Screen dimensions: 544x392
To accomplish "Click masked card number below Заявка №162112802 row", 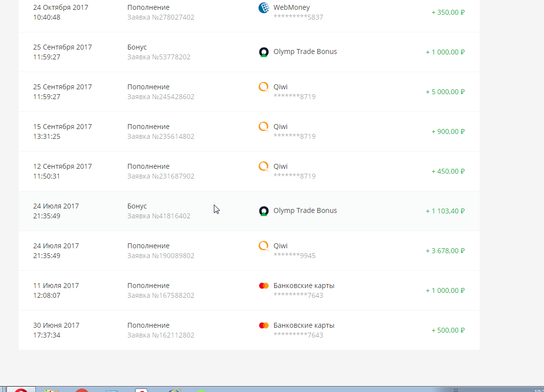I will coord(298,335).
